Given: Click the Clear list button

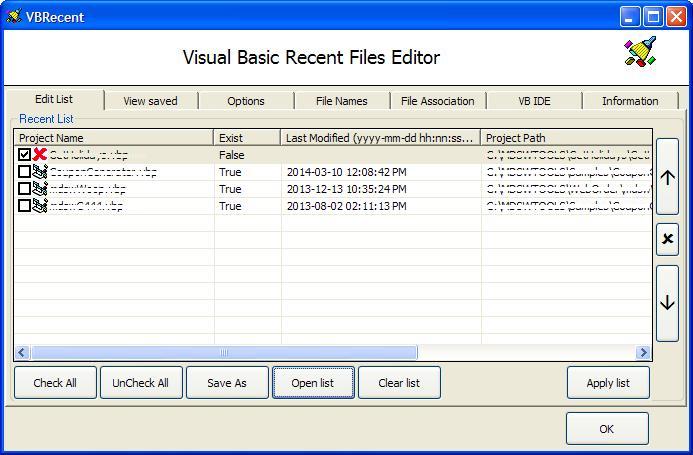Looking at the screenshot, I should pyautogui.click(x=399, y=382).
